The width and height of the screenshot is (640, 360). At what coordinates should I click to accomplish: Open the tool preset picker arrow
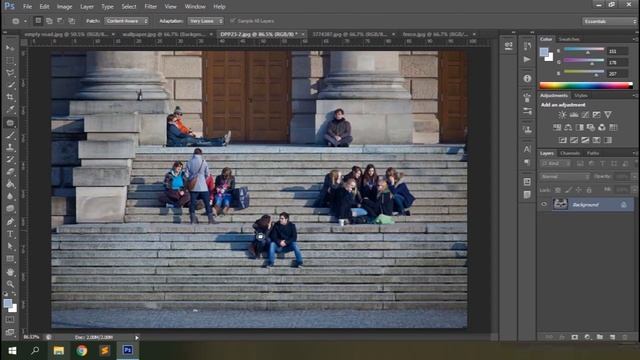pyautogui.click(x=25, y=21)
